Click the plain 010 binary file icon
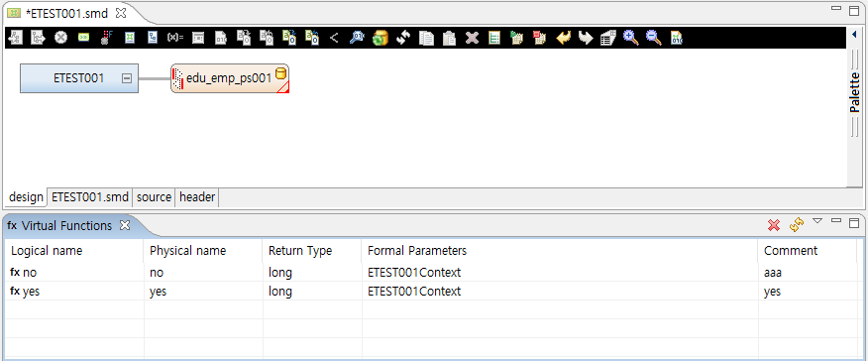Viewport: 868px width, 361px height. click(x=221, y=38)
